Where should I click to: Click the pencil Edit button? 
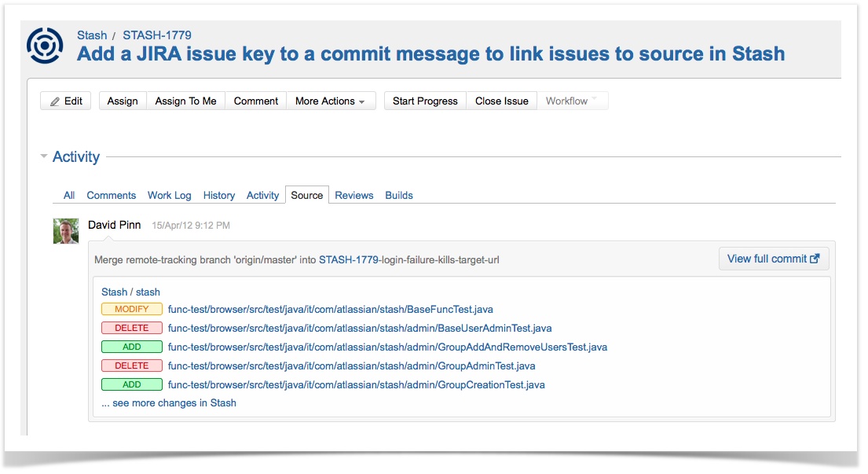[66, 101]
